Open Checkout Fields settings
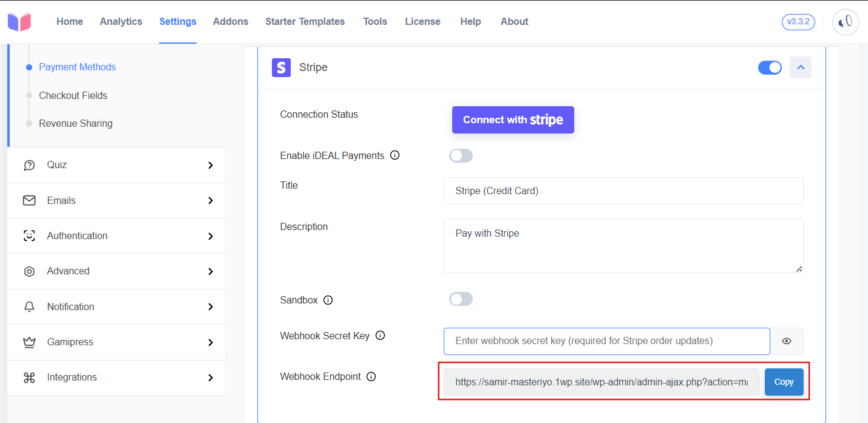868x423 pixels. (x=73, y=95)
